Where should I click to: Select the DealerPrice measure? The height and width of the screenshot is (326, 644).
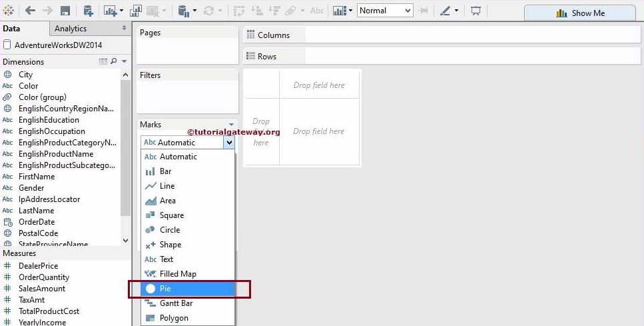click(38, 266)
